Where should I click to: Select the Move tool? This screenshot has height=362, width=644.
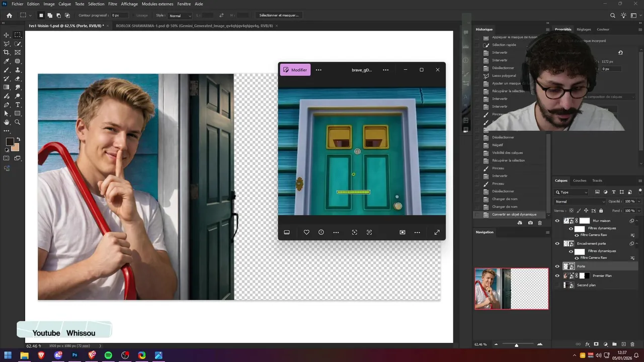coord(7,35)
